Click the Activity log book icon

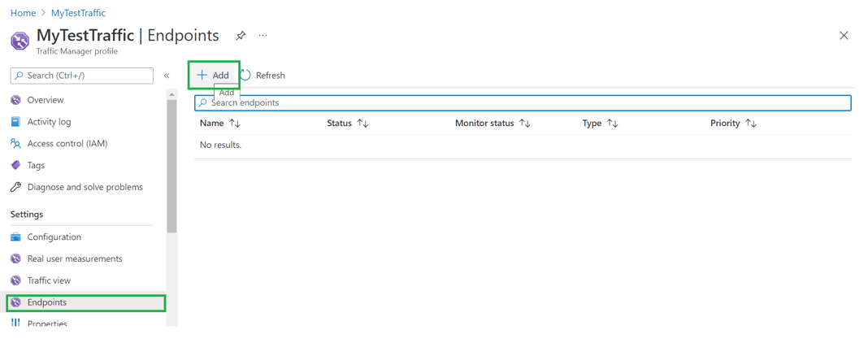click(x=16, y=122)
